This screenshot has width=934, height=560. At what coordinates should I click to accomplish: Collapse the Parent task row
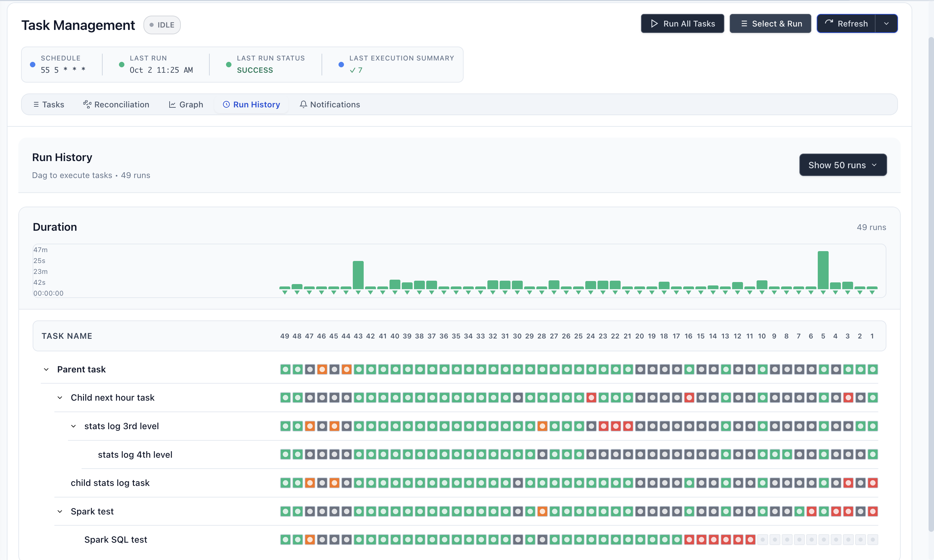(46, 369)
